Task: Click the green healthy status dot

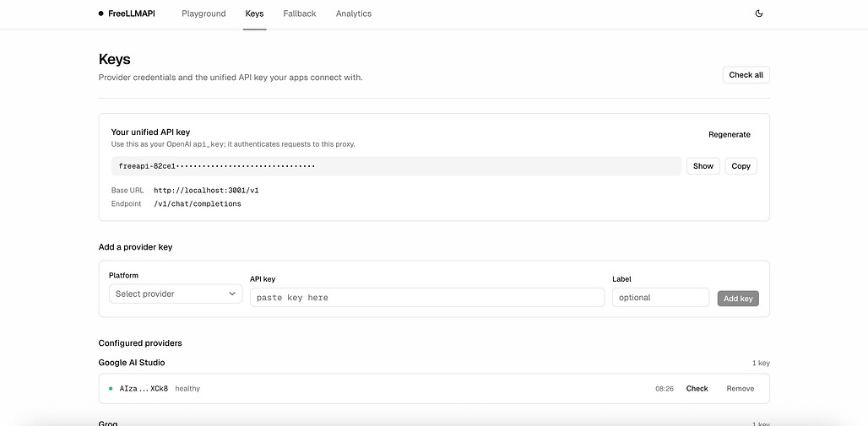Action: click(111, 388)
